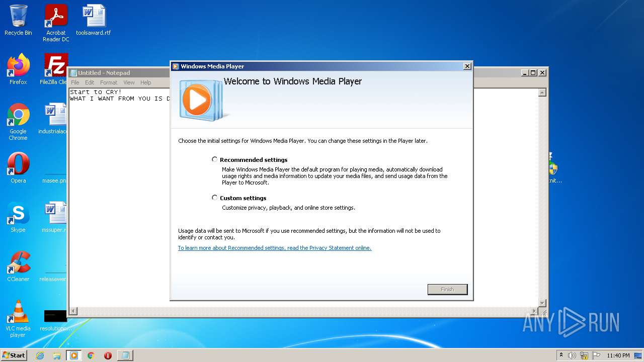Screen dimensions: 644x362
Task: Switch to Notepad via taskbar button
Action: 125,355
